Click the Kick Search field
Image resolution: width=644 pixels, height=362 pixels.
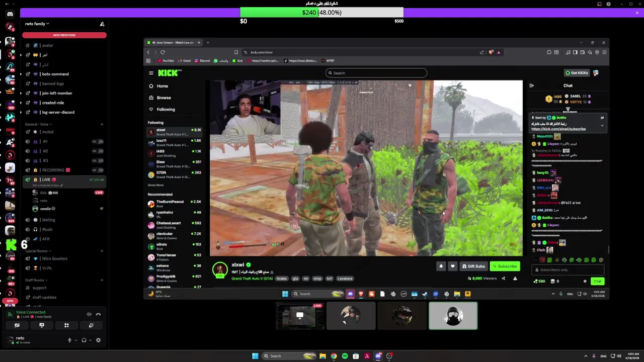(x=376, y=73)
